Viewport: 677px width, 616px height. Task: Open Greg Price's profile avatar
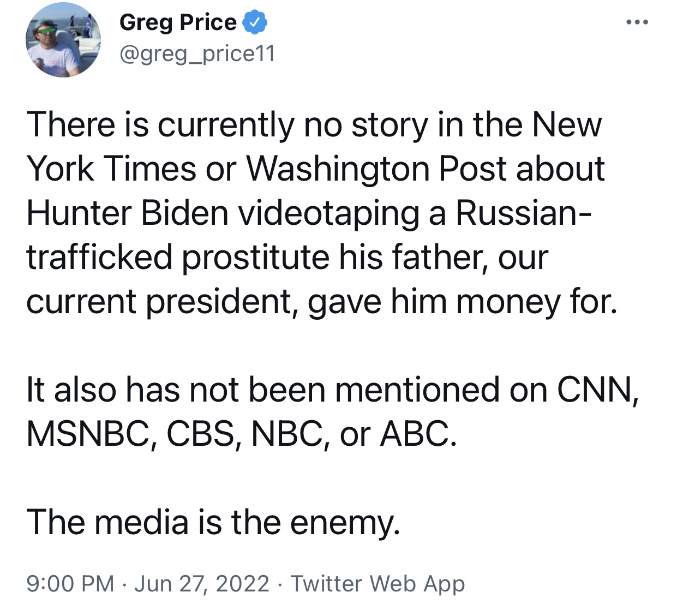(63, 39)
